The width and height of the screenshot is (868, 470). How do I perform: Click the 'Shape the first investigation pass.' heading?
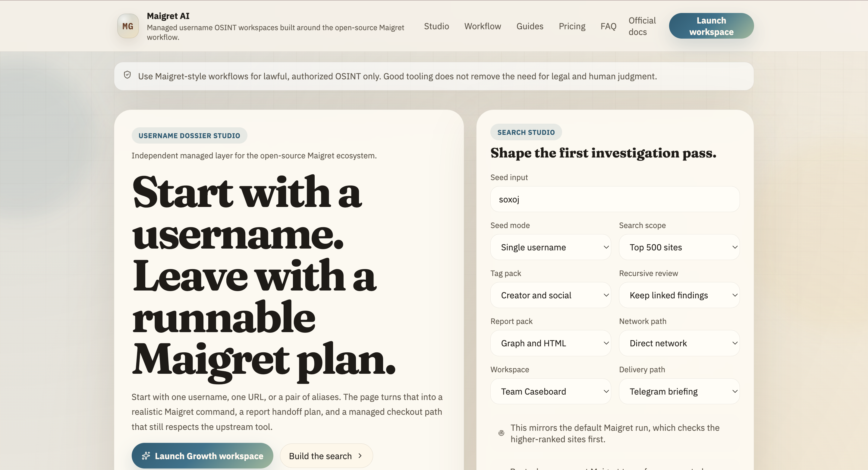point(603,153)
